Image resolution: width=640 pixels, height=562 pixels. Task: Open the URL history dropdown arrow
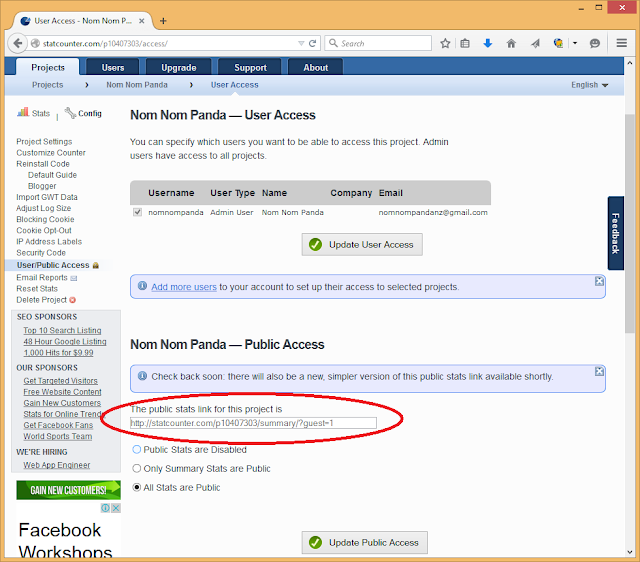click(301, 43)
